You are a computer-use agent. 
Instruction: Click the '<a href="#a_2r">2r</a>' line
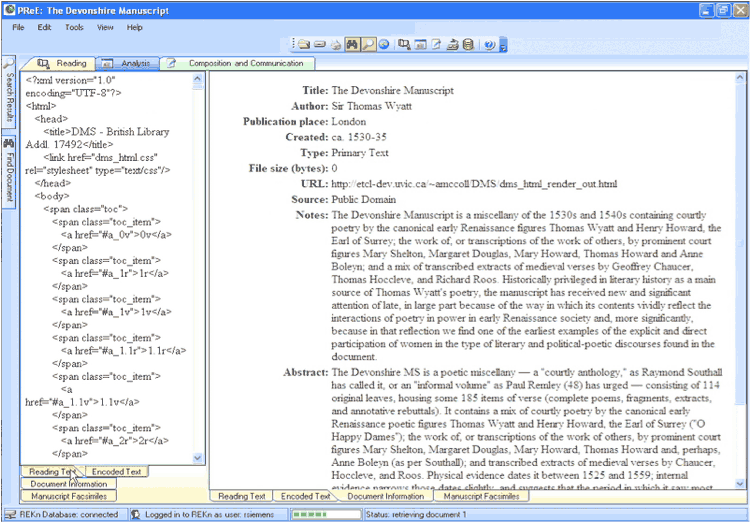point(114,441)
